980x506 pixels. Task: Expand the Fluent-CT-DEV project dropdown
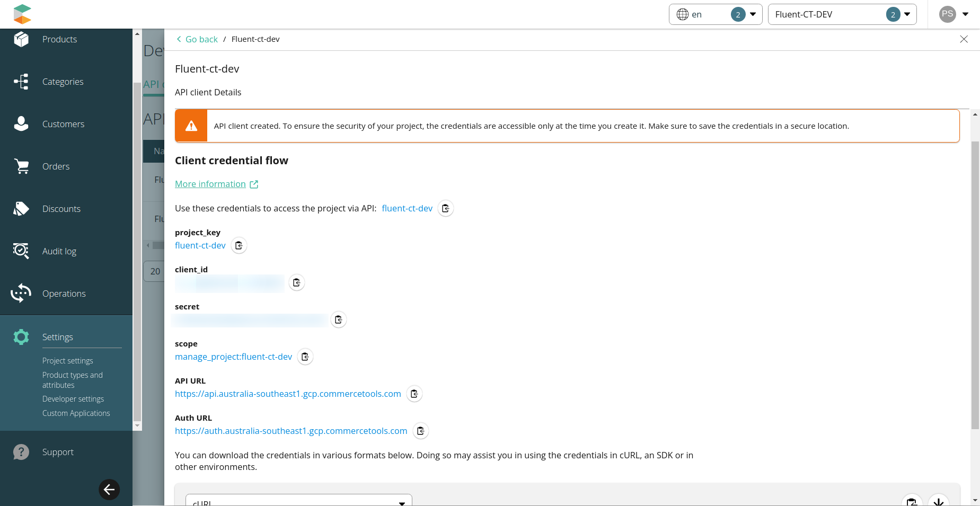[x=842, y=14]
